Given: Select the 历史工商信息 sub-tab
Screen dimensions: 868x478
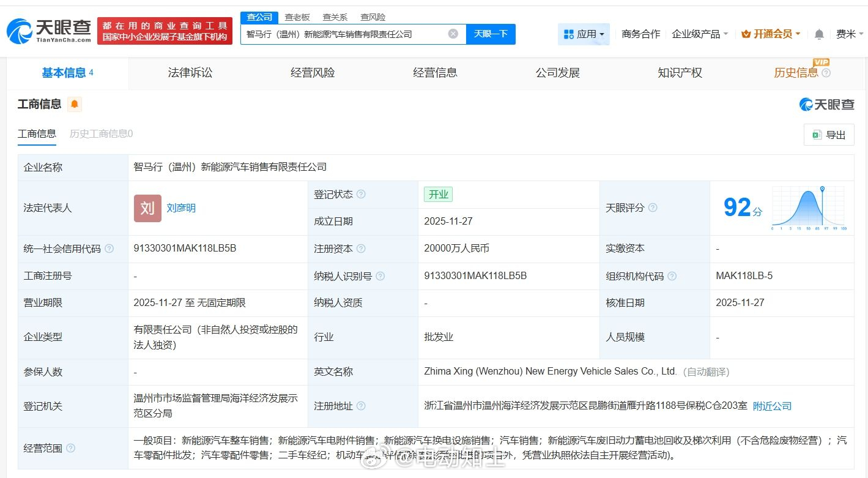Looking at the screenshot, I should click(x=100, y=133).
